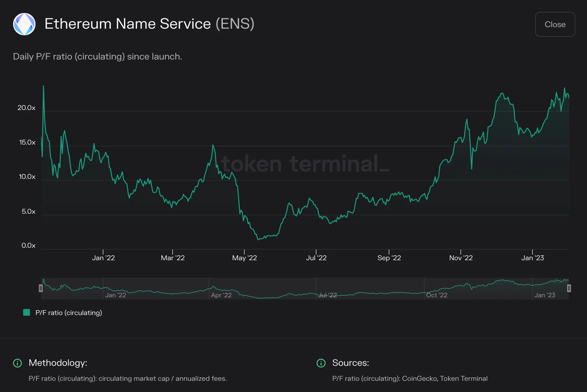The height and width of the screenshot is (392, 587).
Task: Click the Nov '22 x-axis label
Action: (461, 258)
